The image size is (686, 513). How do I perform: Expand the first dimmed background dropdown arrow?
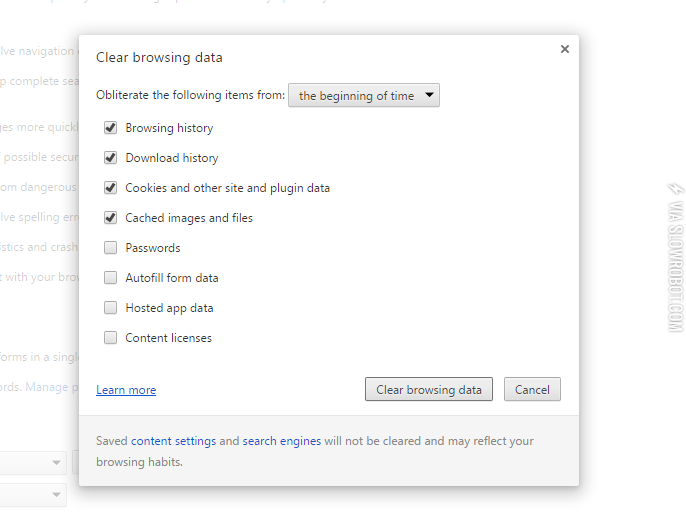click(56, 463)
